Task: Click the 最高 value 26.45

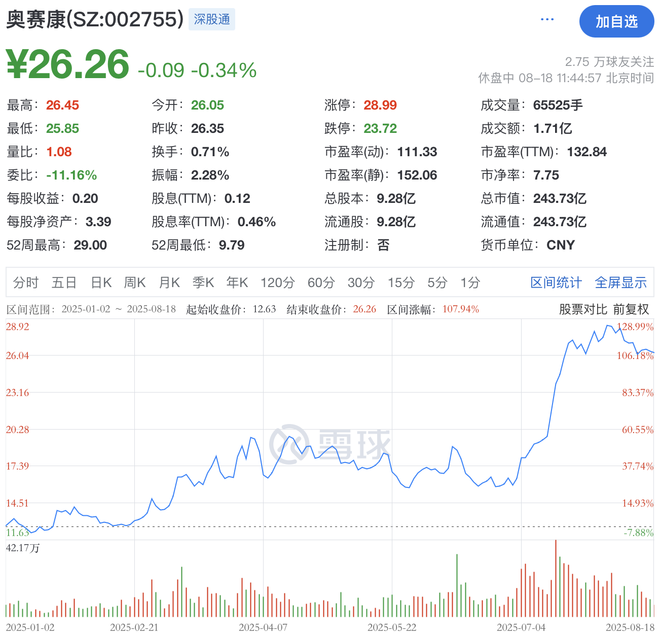Action: coord(62,105)
